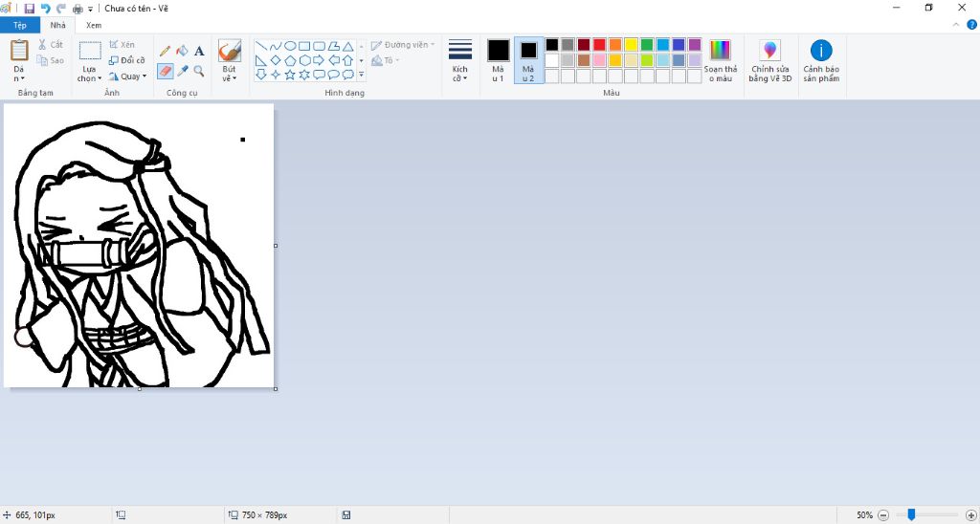Choose the Line shape
This screenshot has width=980, height=524.
click(x=261, y=46)
